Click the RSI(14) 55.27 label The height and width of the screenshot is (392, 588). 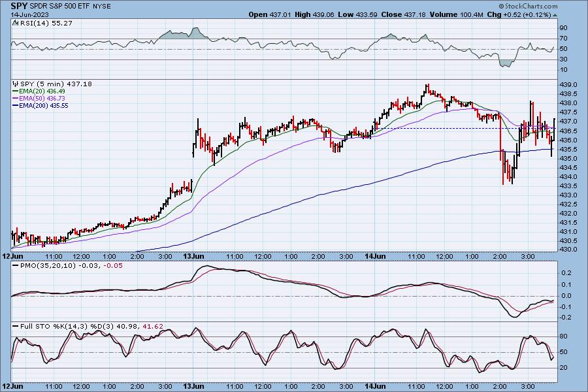point(46,23)
